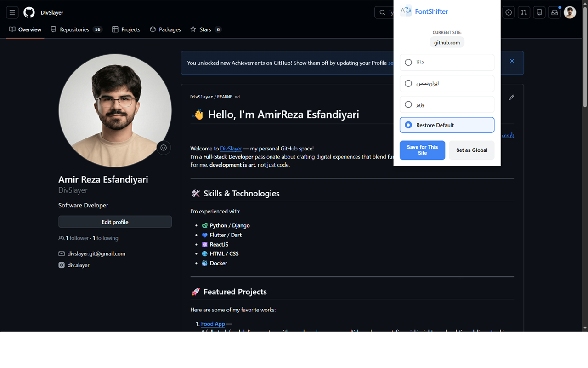Click the Docker skill item
This screenshot has height=368, width=588.
click(215, 263)
